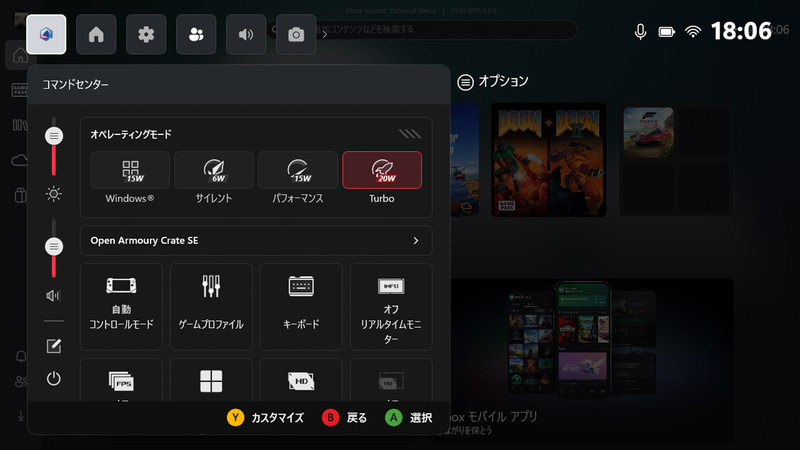Screen dimensions: 800x450
Task: Open the DOOM + DOOM II game thumbnail
Action: tap(548, 160)
